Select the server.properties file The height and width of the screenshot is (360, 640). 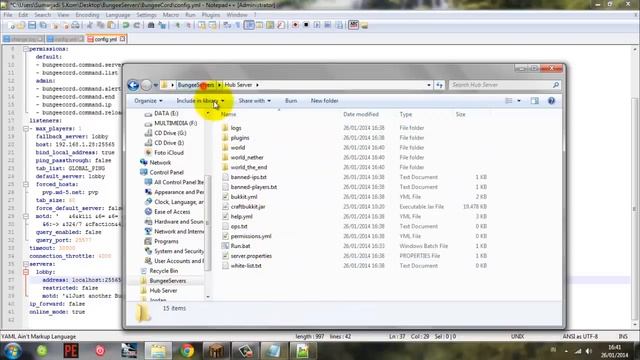click(251, 256)
